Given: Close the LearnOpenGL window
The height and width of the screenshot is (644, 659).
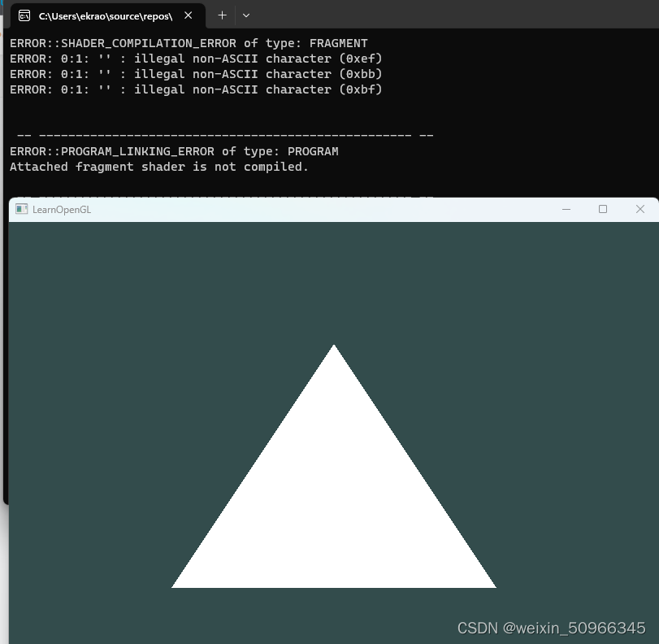Looking at the screenshot, I should tap(639, 209).
